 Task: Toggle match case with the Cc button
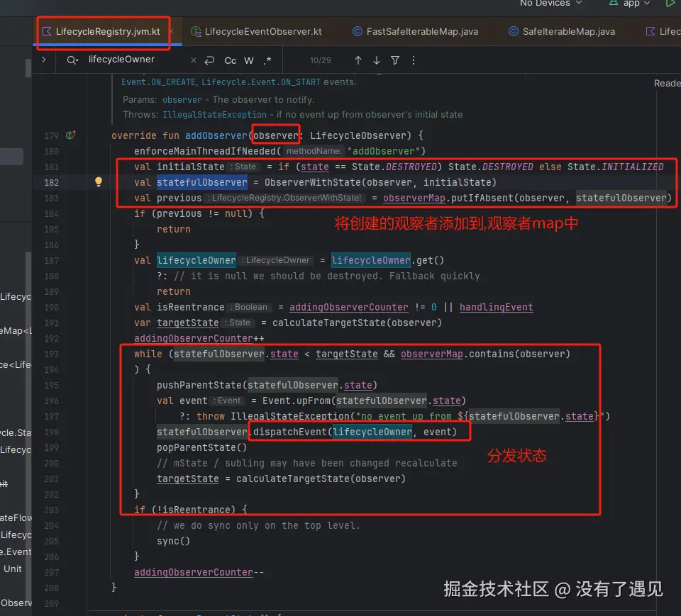point(230,60)
